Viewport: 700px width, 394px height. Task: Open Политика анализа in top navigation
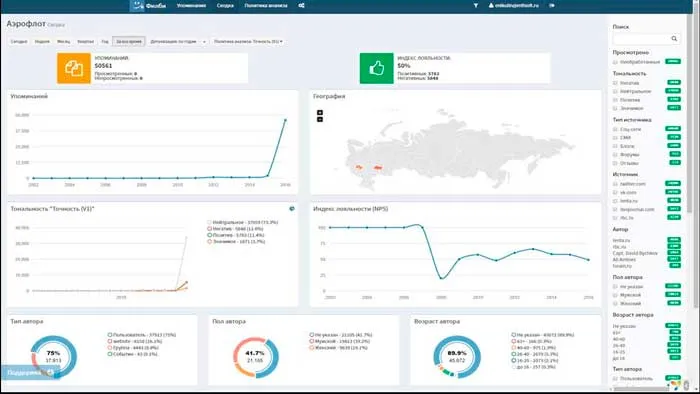tap(266, 5)
